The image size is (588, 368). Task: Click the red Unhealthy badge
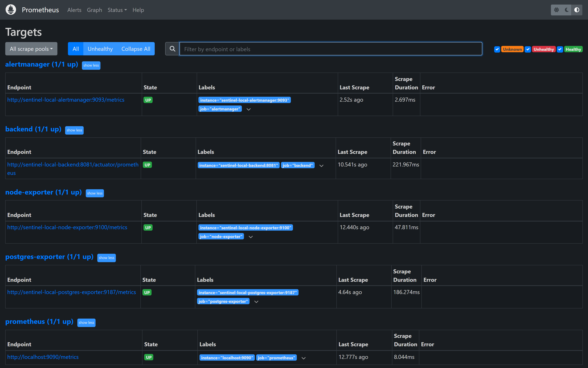click(x=544, y=49)
